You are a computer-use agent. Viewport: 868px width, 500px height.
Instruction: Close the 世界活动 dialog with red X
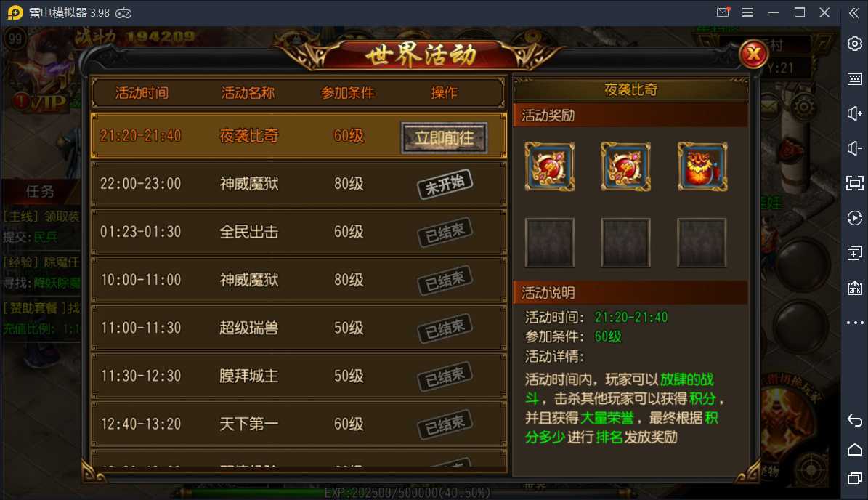[x=753, y=54]
